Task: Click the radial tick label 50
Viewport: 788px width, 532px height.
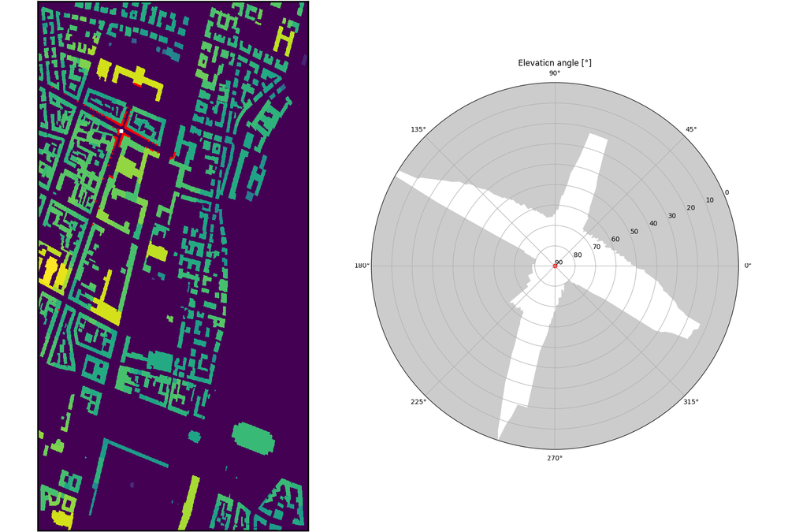Action: tap(634, 232)
